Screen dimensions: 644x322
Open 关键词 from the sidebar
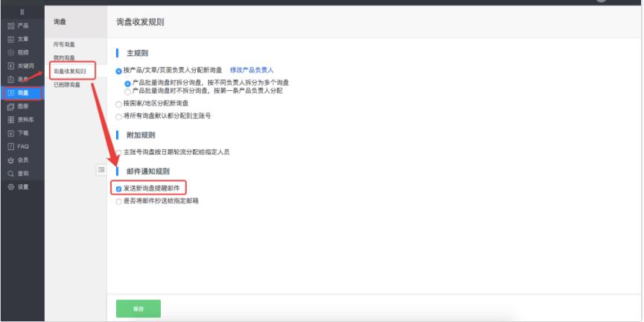[x=21, y=66]
